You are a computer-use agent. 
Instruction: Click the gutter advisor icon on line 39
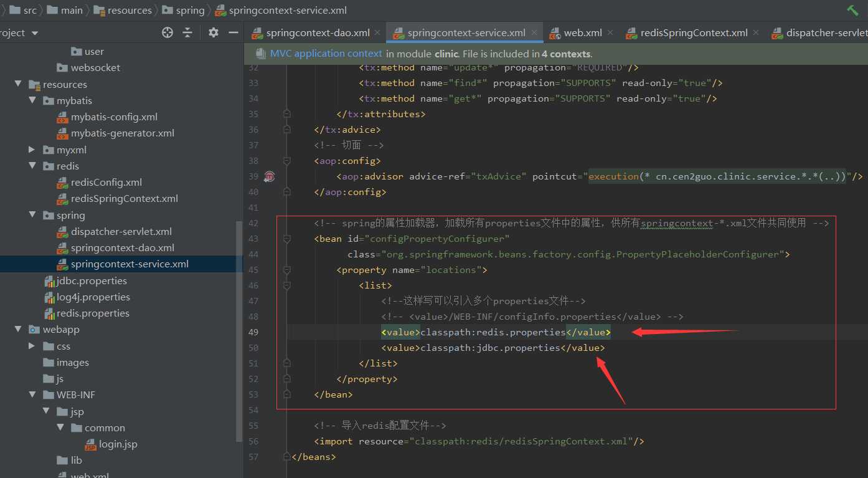click(x=270, y=176)
